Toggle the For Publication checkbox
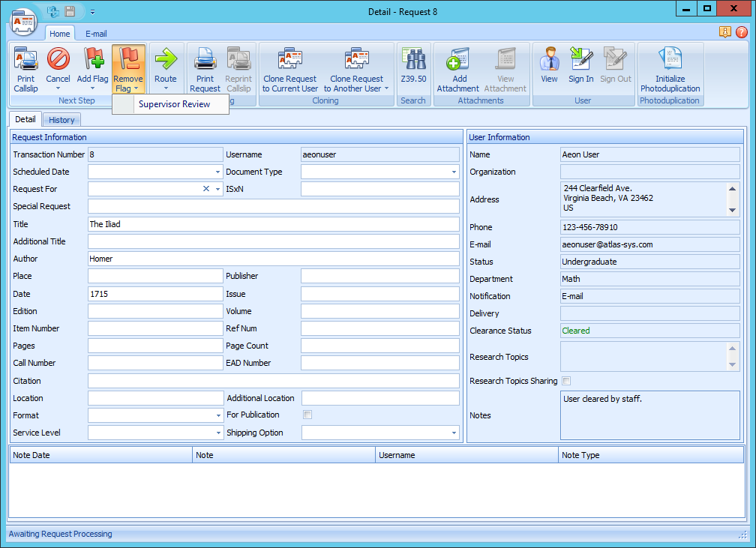 [307, 415]
